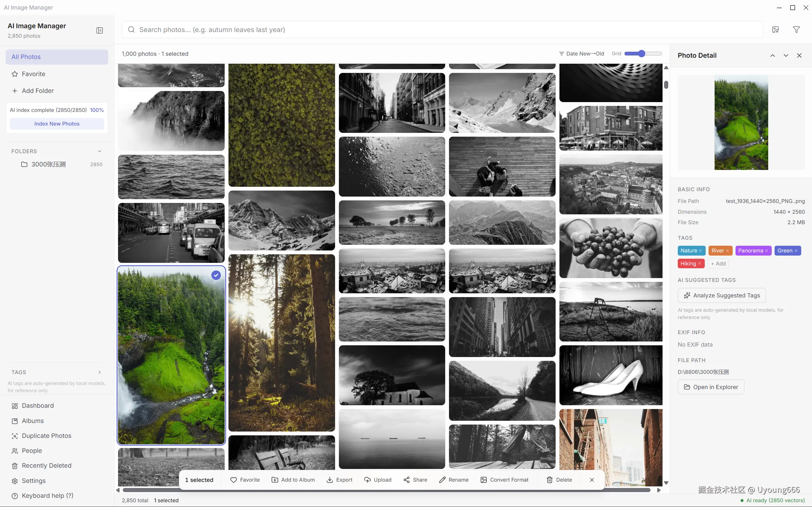Collapse the sidebar panel icon
Image resolution: width=812 pixels, height=507 pixels.
[x=100, y=30]
